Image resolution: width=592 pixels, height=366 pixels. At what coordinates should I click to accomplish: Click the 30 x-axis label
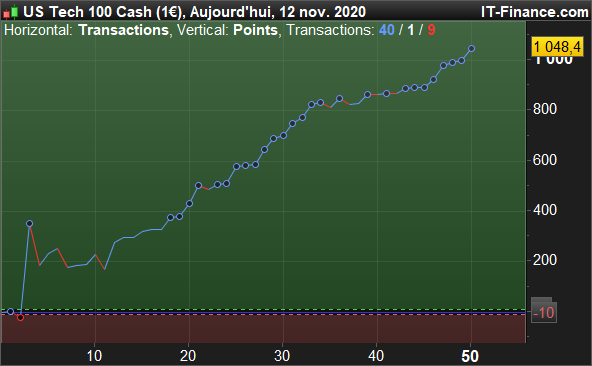tap(282, 356)
